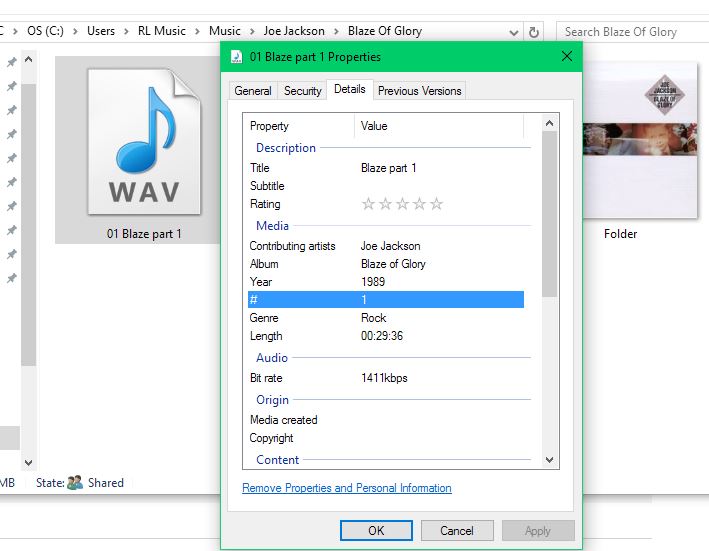Viewport: 709px width, 551px height.
Task: Close the 01 Blaze part 1 Properties dialog
Action: point(567,57)
